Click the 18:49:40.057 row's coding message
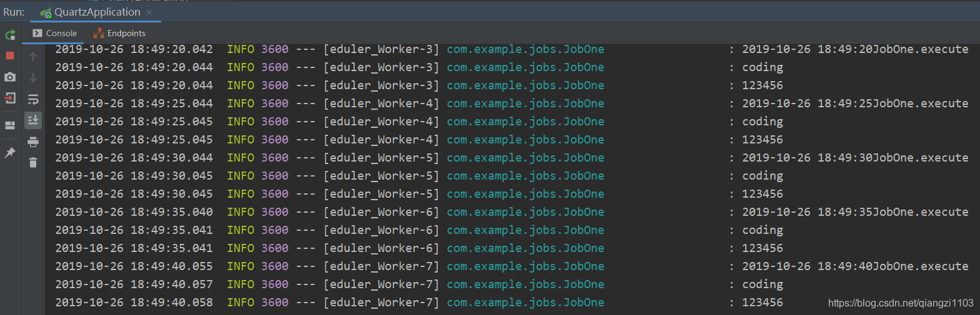Image resolution: width=980 pixels, height=315 pixels. click(x=762, y=284)
